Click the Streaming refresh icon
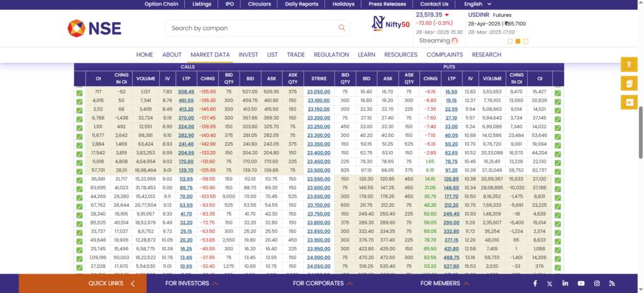Viewport: 644px width, 293px height. [x=454, y=41]
